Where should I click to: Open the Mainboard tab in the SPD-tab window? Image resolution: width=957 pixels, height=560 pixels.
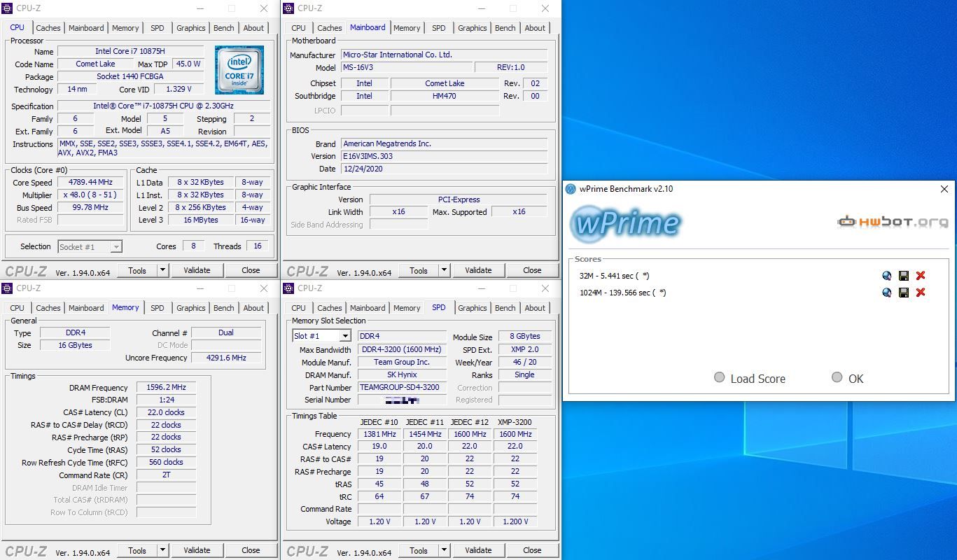pyautogui.click(x=368, y=308)
